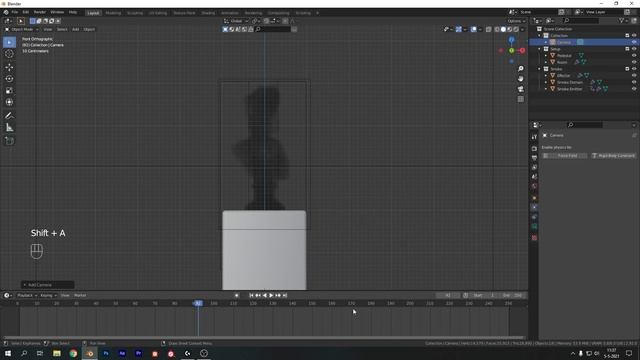This screenshot has height=360, width=640.
Task: Click the Play animation button
Action: 271,295
